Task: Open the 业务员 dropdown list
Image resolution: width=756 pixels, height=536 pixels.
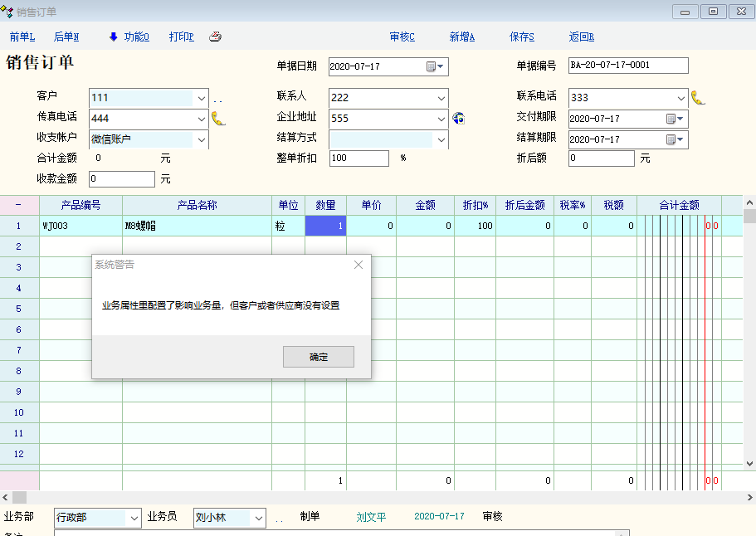Action: pyautogui.click(x=258, y=518)
